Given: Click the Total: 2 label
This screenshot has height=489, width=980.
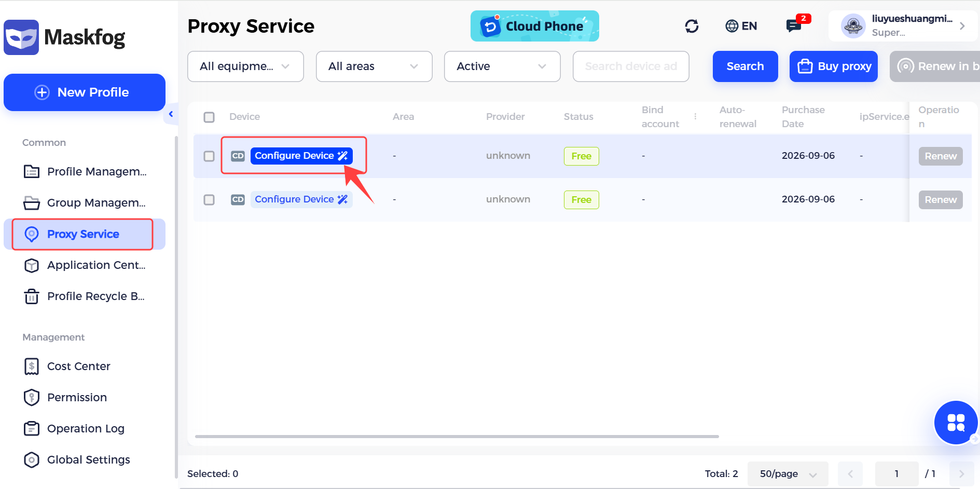Looking at the screenshot, I should 721,474.
